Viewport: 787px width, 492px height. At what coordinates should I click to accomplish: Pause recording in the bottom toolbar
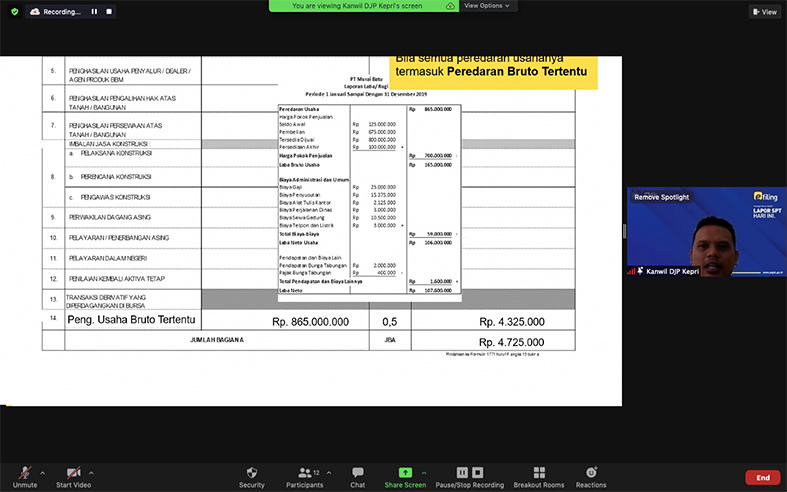click(x=462, y=472)
